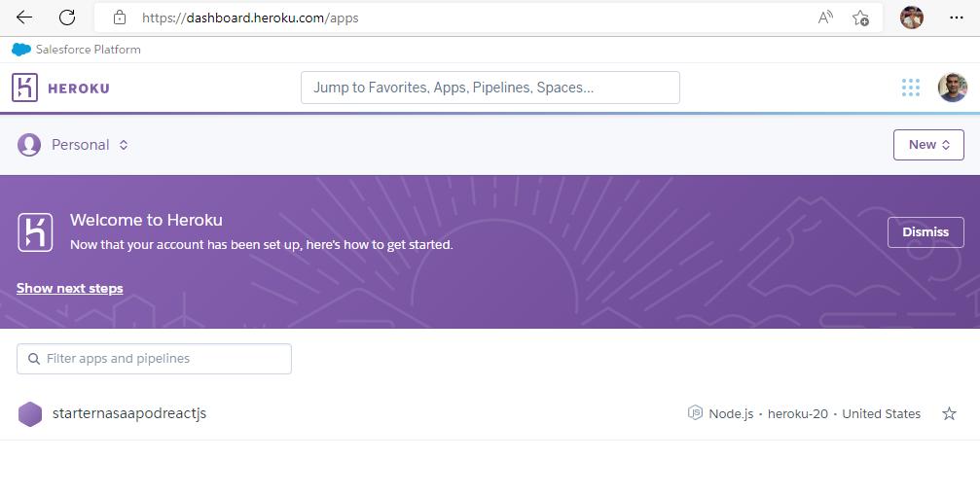The height and width of the screenshot is (495, 980).
Task: Open the browser read aloud icon
Action: [825, 18]
